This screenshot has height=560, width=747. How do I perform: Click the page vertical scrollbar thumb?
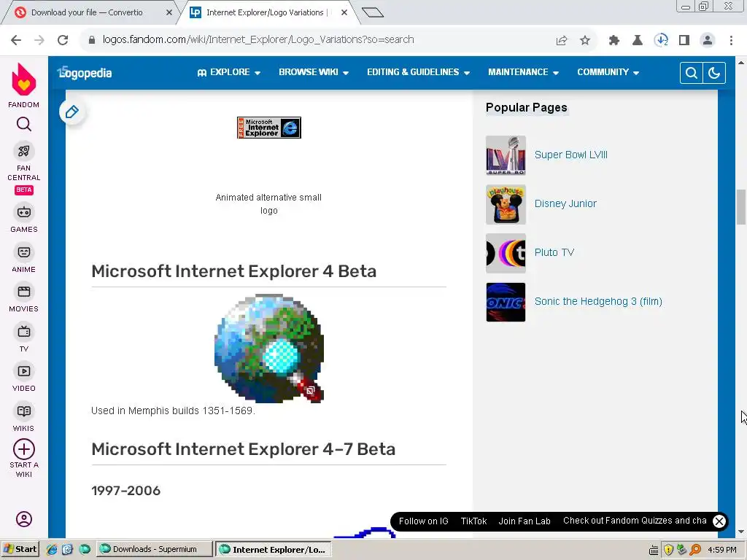[741, 206]
